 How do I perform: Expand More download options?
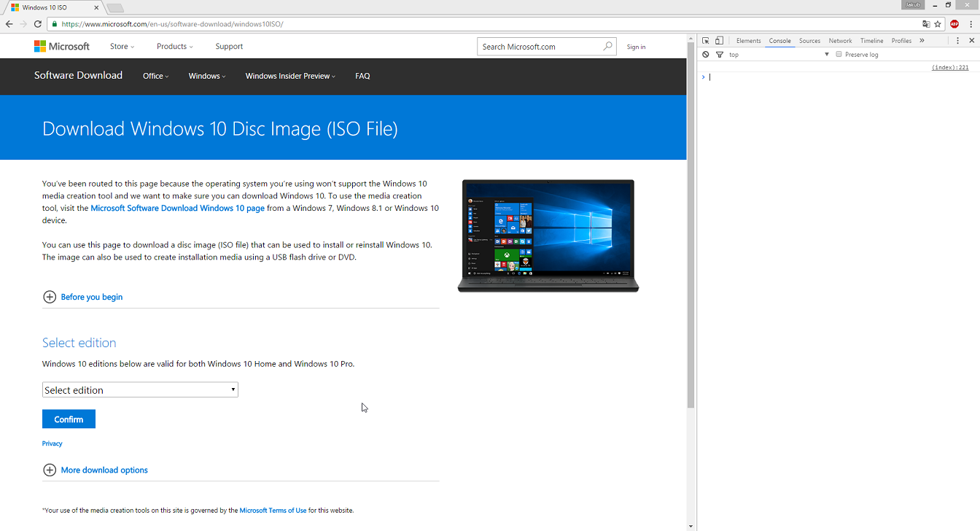pos(96,470)
